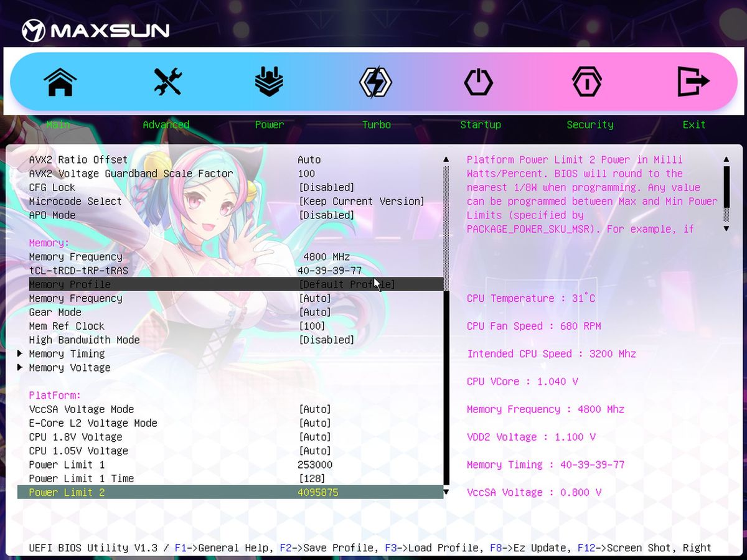The image size is (747, 560).
Task: Switch to the Advanced tab label
Action: (166, 124)
